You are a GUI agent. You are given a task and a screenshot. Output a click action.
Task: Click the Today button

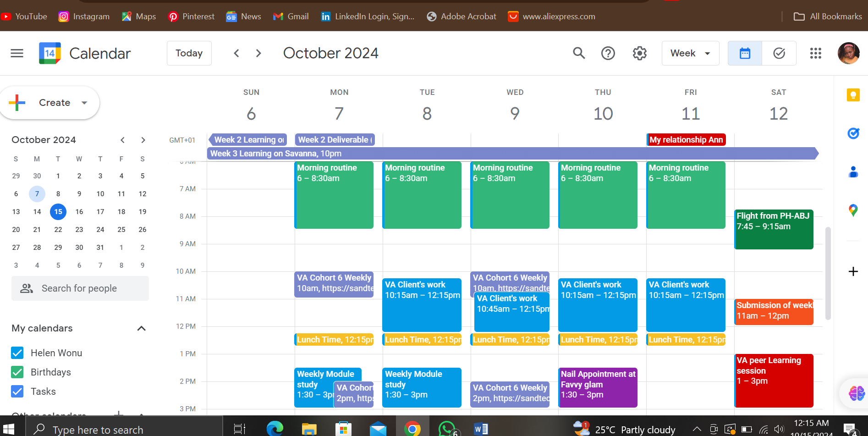pos(189,53)
